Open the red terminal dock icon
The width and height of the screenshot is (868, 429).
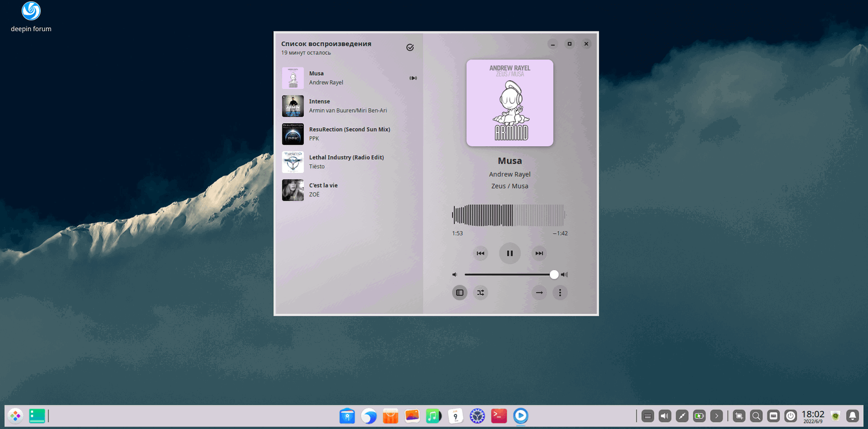tap(499, 416)
